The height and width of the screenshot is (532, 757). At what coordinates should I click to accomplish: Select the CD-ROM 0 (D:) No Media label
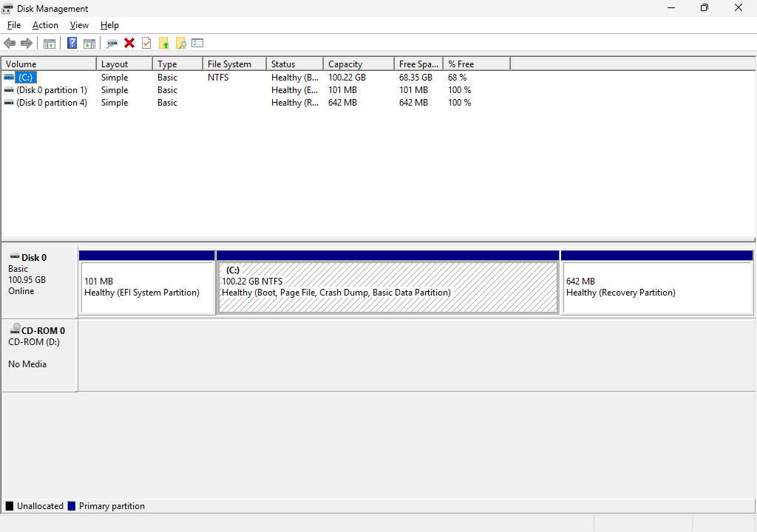[x=39, y=355]
